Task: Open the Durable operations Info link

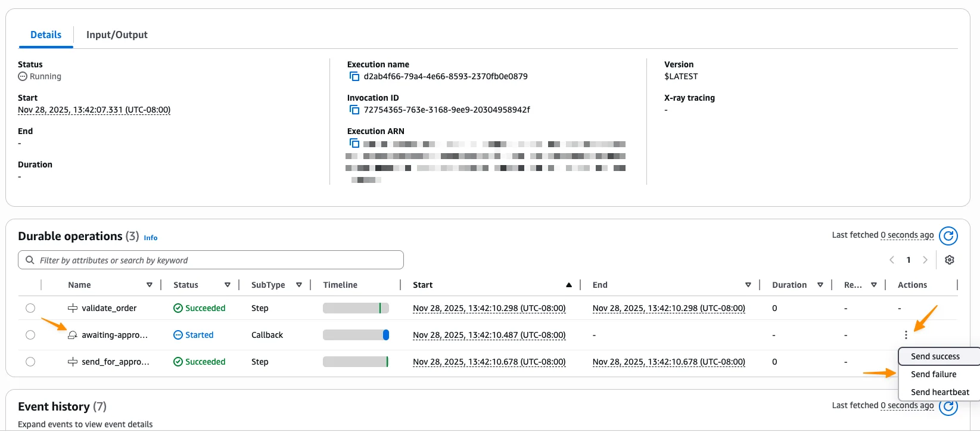Action: [x=151, y=238]
